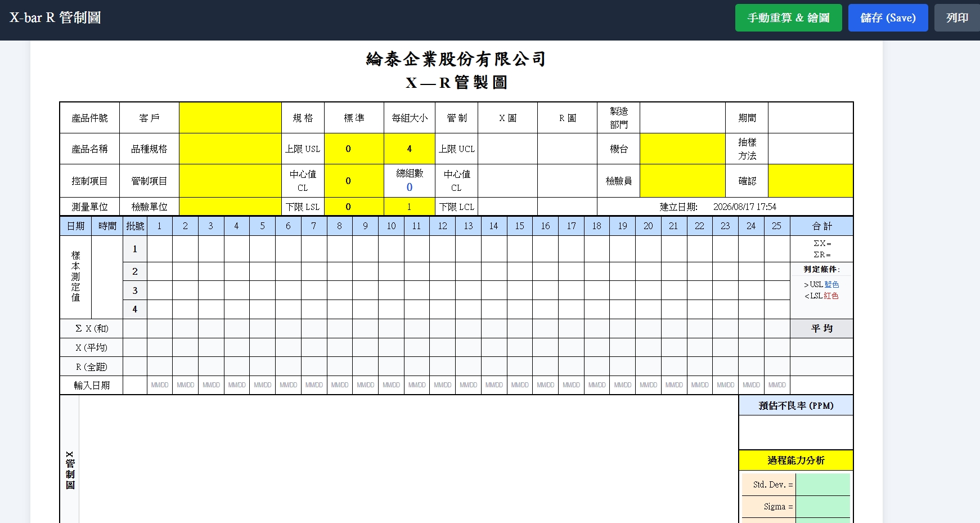The height and width of the screenshot is (523, 980).
Task: Click the 輸入日期 MM/DD field under column 1
Action: 160,385
